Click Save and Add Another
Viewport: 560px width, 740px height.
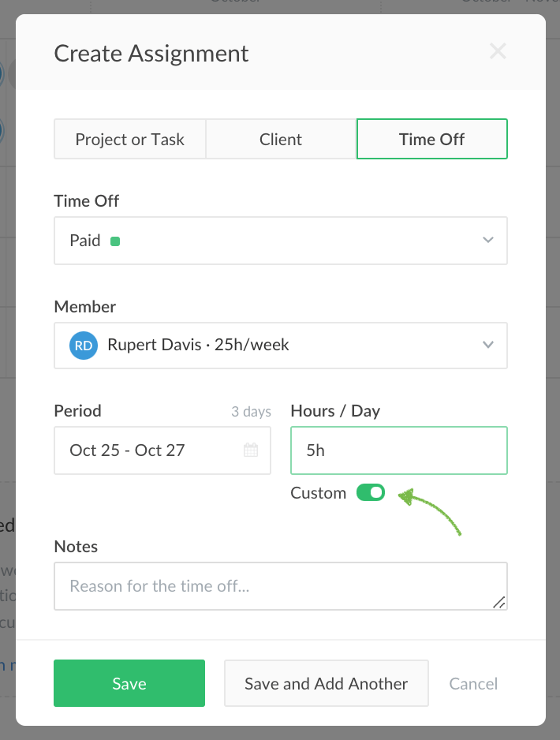coord(326,683)
